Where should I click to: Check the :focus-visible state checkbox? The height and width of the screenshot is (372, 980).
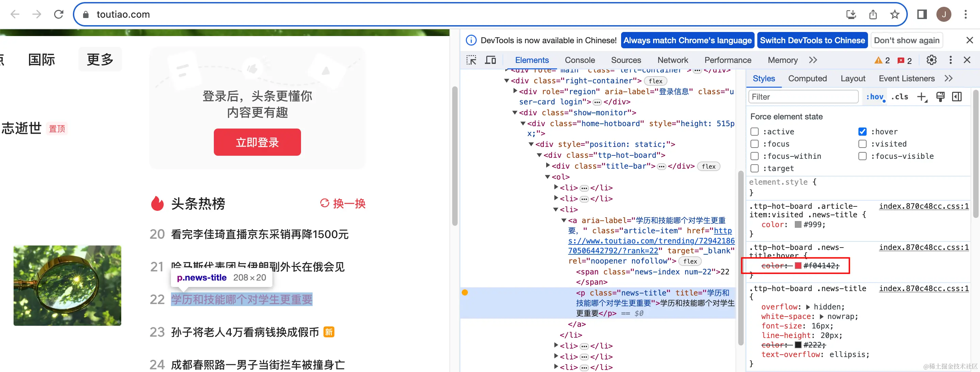pos(863,156)
